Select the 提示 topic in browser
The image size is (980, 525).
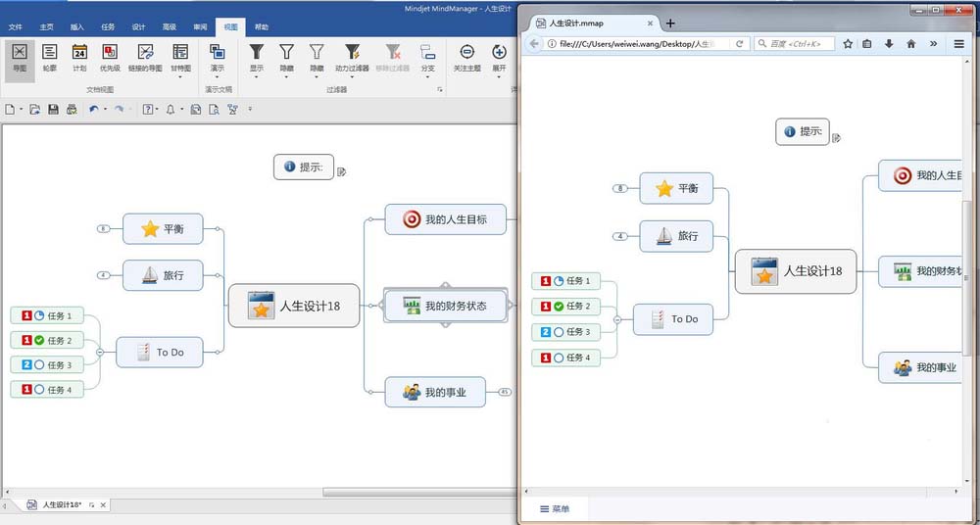(x=803, y=132)
